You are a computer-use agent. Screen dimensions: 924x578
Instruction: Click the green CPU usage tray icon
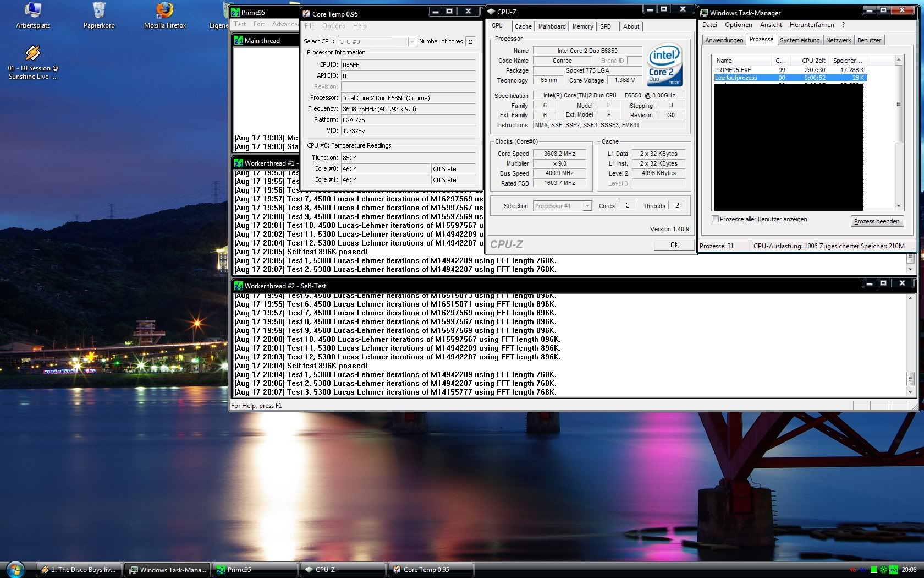[x=874, y=570]
